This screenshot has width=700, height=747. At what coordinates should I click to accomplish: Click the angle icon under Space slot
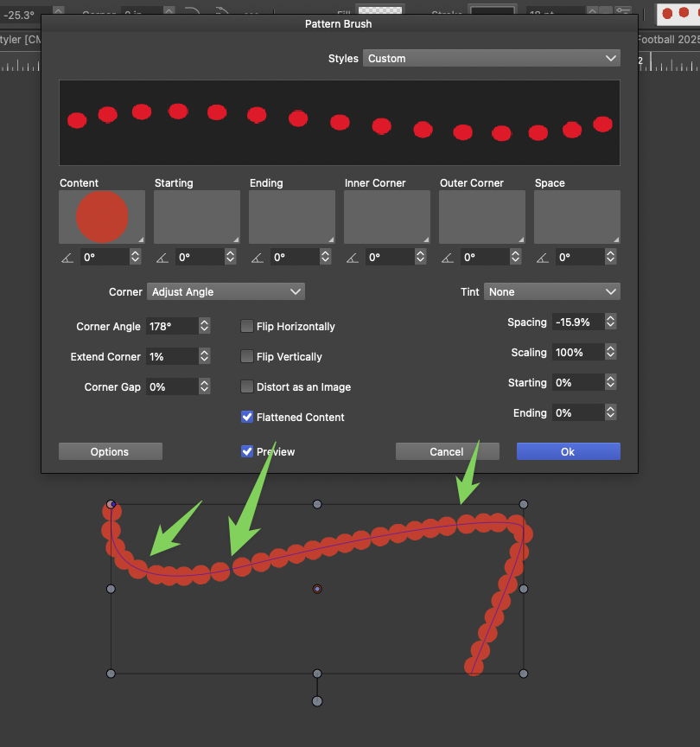pos(543,258)
